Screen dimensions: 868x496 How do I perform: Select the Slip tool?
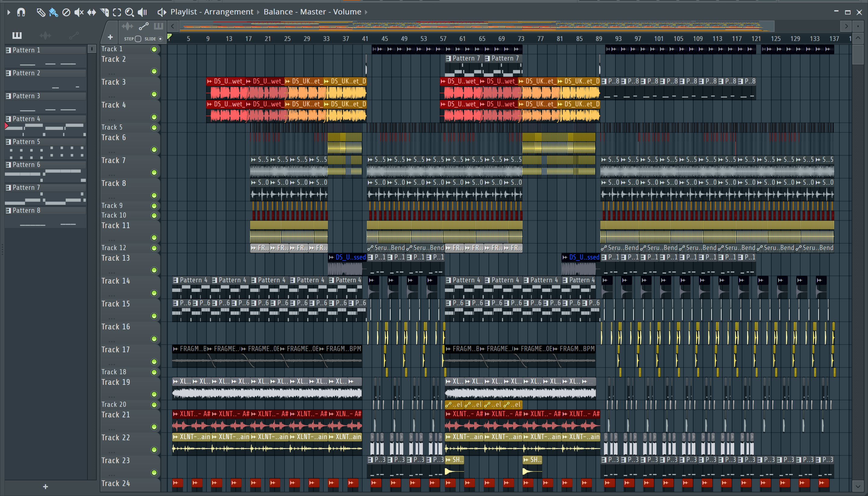92,12
